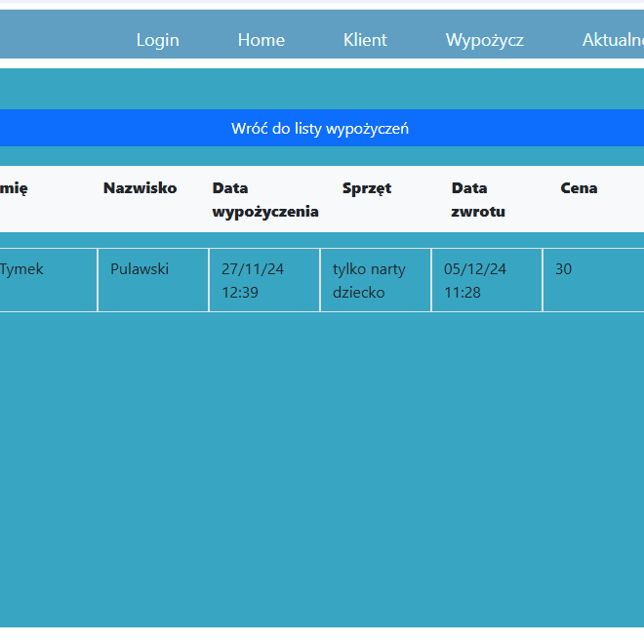The height and width of the screenshot is (644, 644).
Task: Select Wypożycz in the navigation bar
Action: pos(484,40)
